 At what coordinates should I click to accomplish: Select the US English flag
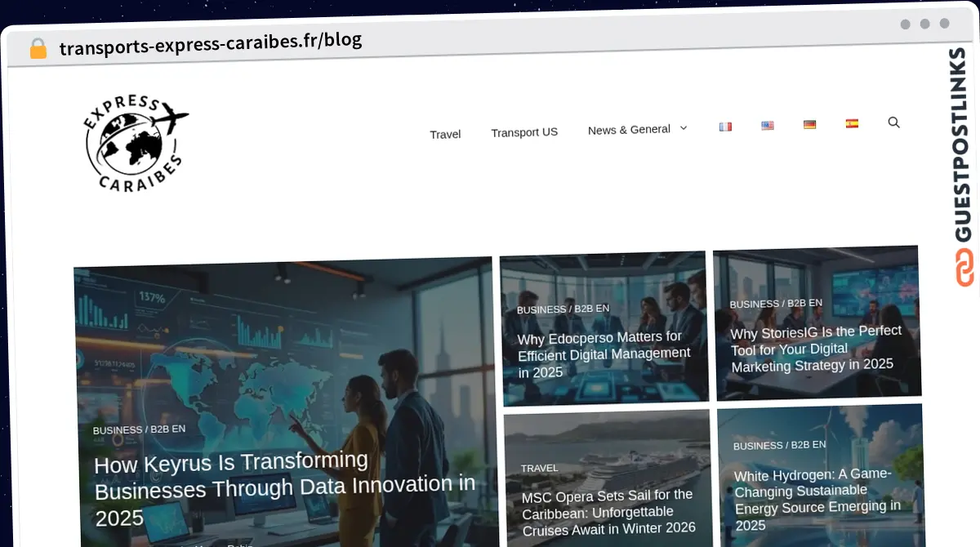click(768, 126)
